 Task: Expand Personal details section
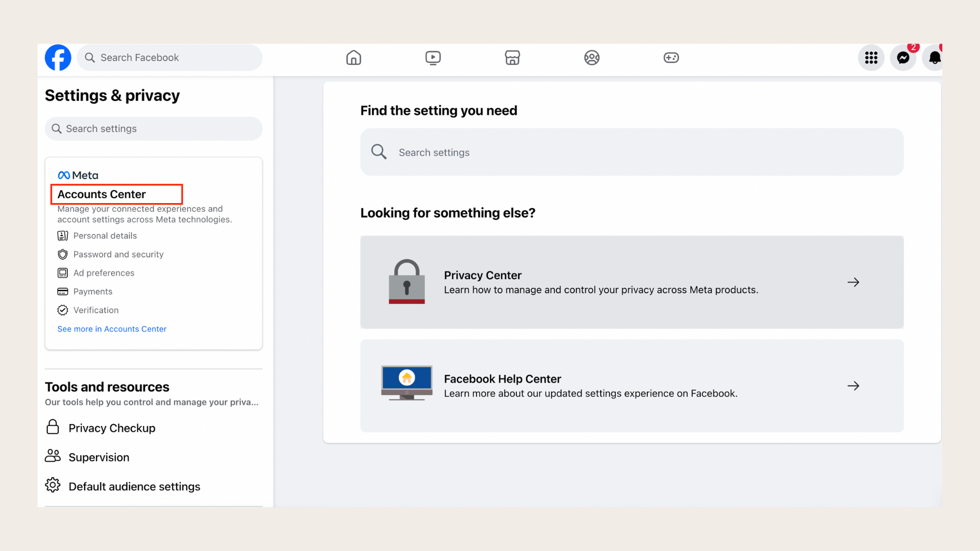pos(105,235)
